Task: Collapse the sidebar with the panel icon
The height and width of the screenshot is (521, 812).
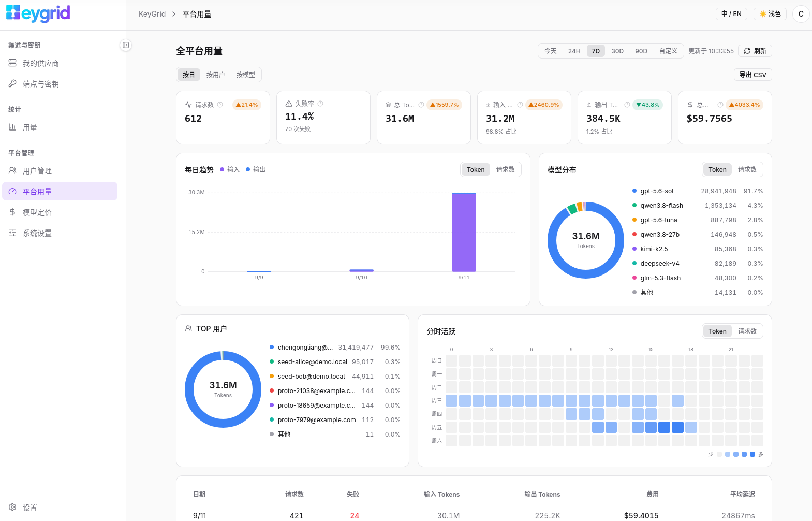Action: coord(126,45)
